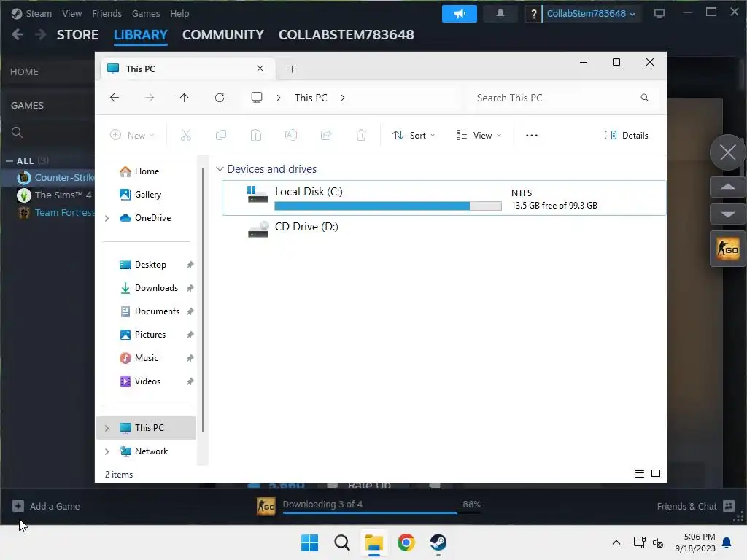Click the round X overlay button on right edge
The image size is (747, 560).
coord(727,153)
